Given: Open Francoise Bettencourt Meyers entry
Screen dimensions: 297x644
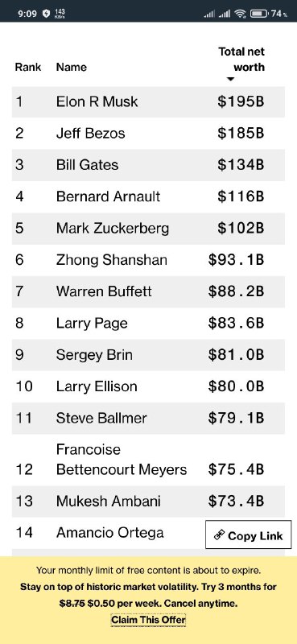Looking at the screenshot, I should 122,459.
